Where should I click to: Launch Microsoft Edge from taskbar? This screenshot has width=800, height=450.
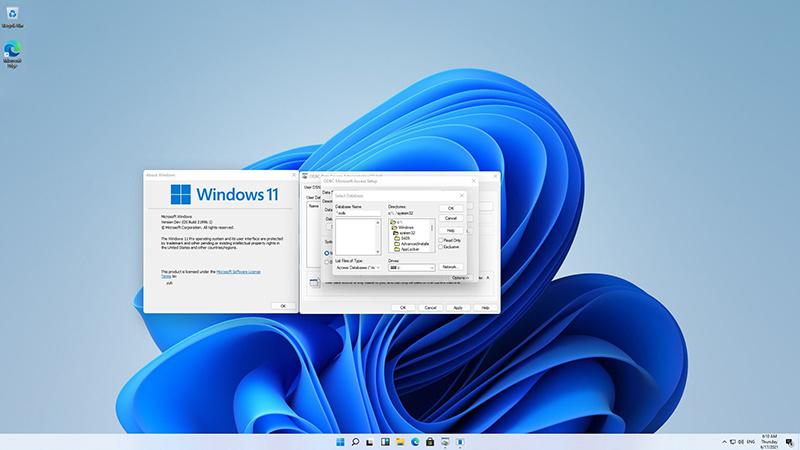tap(415, 442)
